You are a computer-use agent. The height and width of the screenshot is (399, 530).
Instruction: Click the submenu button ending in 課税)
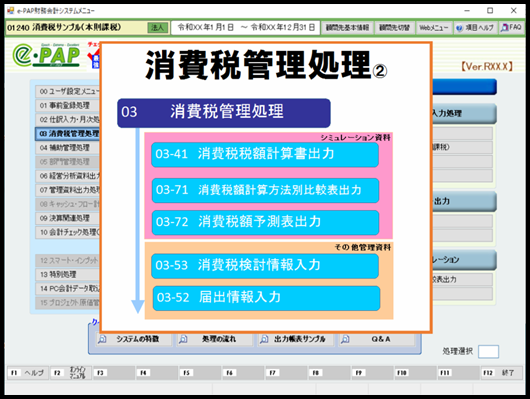(462, 147)
